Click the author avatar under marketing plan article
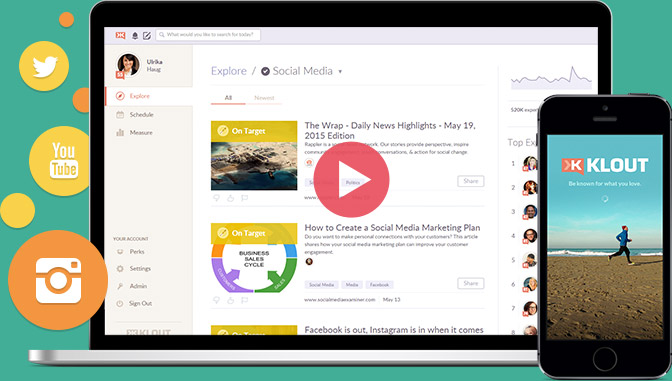The image size is (672, 381). pyautogui.click(x=309, y=261)
